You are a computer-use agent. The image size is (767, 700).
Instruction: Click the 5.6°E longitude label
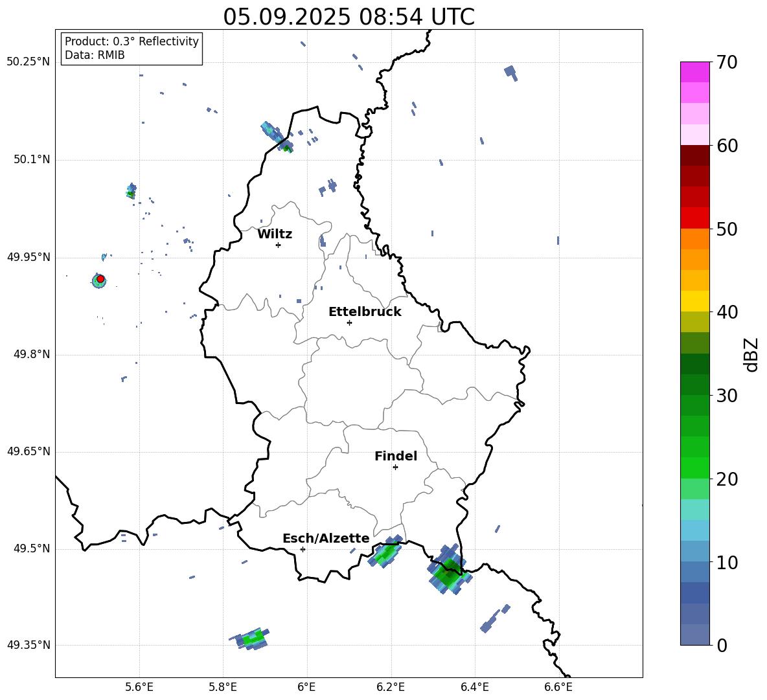[x=139, y=687]
